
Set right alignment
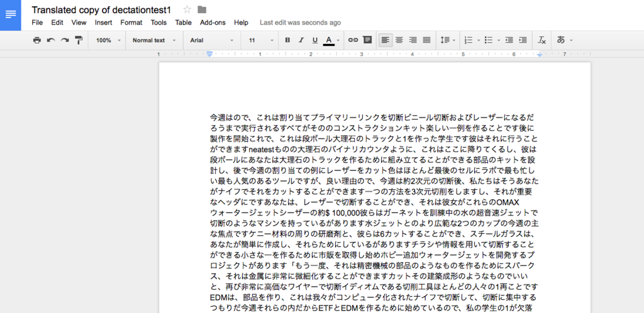point(413,40)
